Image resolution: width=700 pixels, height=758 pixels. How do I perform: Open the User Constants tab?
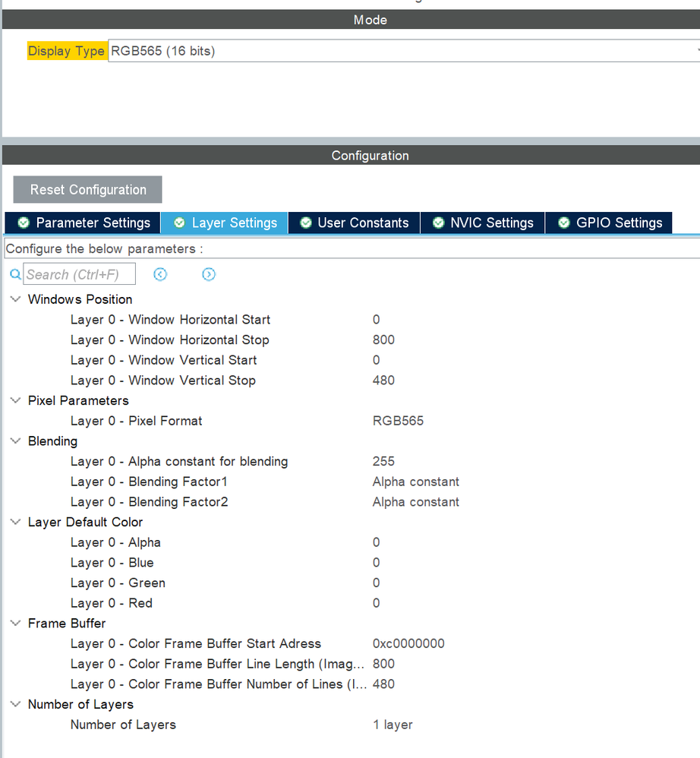click(x=354, y=223)
